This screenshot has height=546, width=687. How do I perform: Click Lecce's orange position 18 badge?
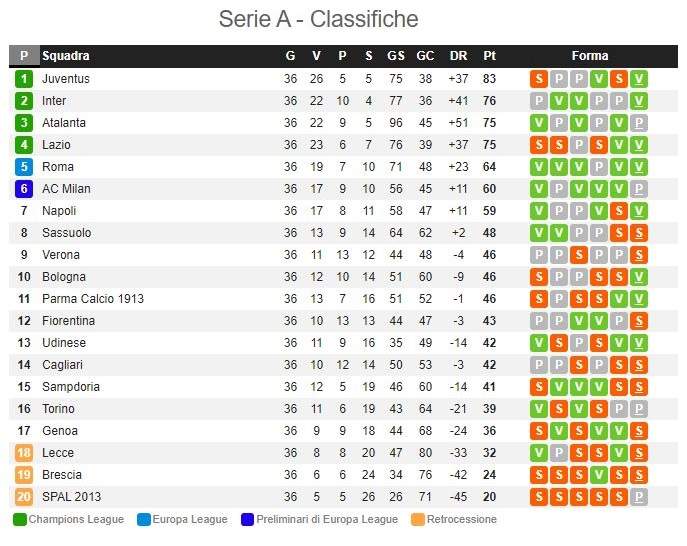coord(24,453)
